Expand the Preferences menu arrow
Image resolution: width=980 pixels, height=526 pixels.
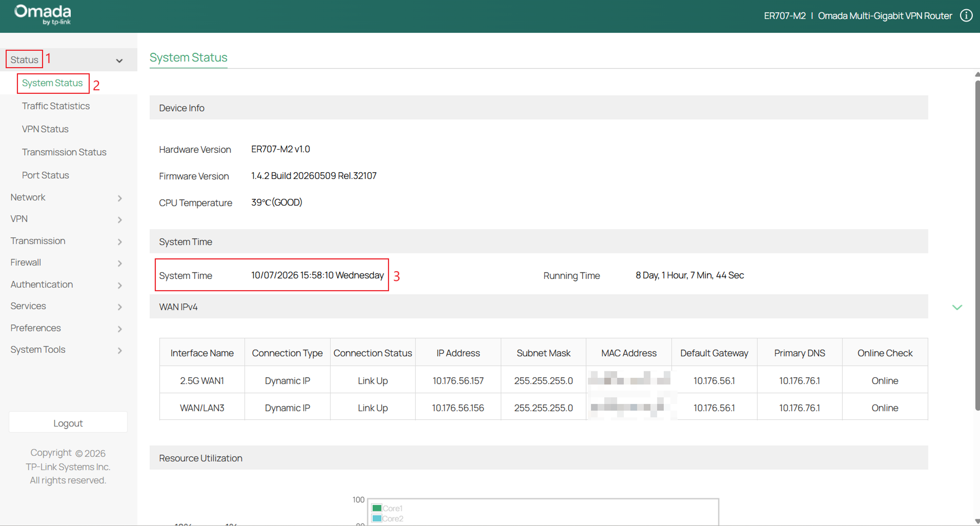coord(120,328)
